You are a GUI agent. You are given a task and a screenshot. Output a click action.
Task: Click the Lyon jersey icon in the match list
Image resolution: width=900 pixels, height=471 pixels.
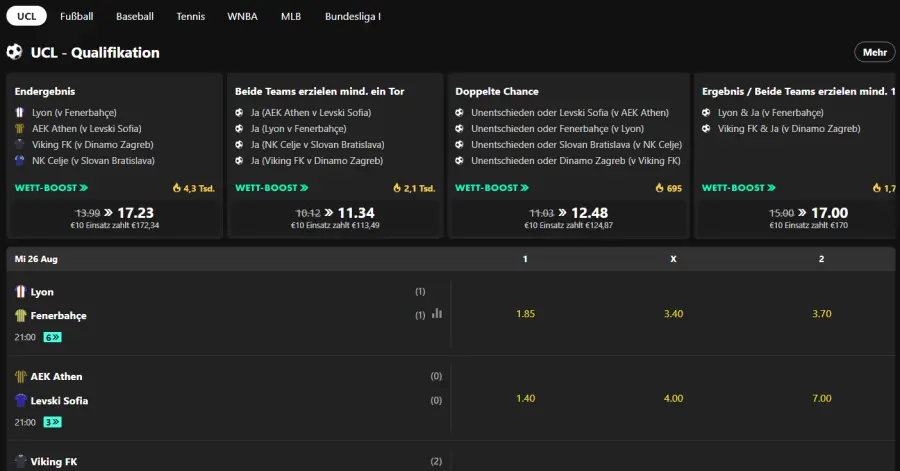(21, 291)
